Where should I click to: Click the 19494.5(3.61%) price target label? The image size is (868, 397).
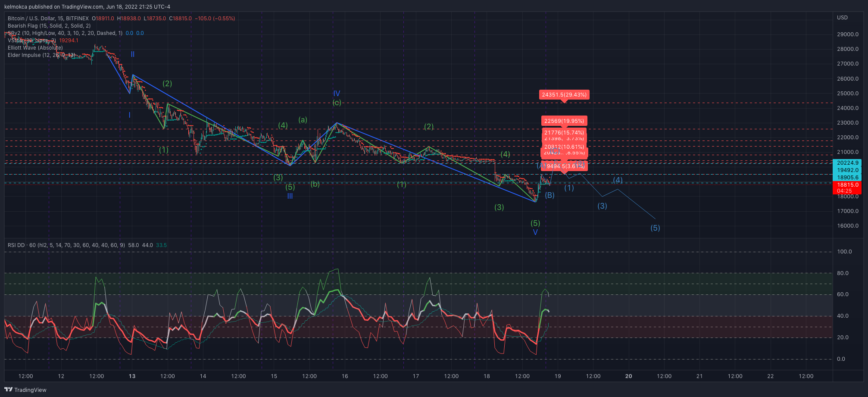pos(565,166)
